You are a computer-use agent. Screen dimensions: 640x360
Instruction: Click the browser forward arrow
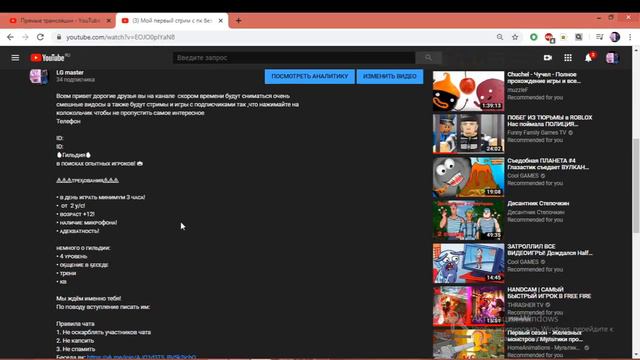pos(25,37)
